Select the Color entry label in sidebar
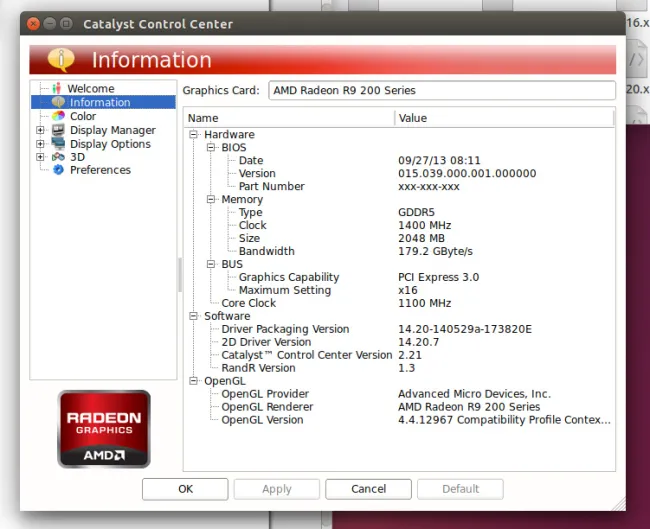Viewport: 650px width, 529px height. click(x=83, y=116)
